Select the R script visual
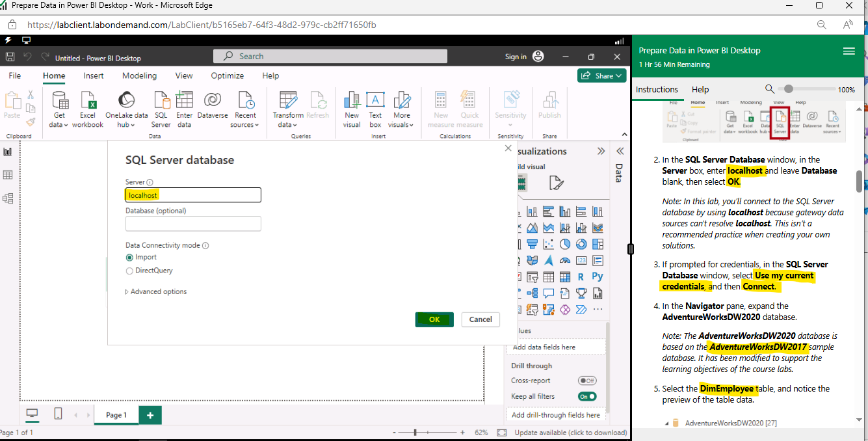This screenshot has width=868, height=441. pyautogui.click(x=581, y=277)
